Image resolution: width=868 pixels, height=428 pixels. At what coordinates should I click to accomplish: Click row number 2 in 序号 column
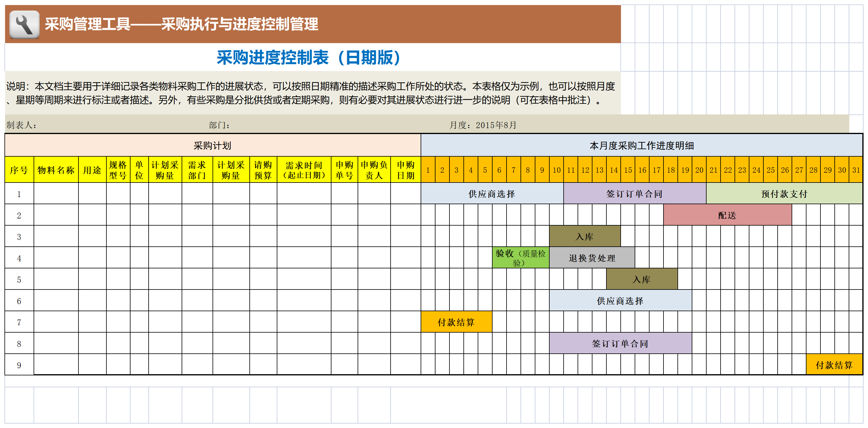click(19, 215)
